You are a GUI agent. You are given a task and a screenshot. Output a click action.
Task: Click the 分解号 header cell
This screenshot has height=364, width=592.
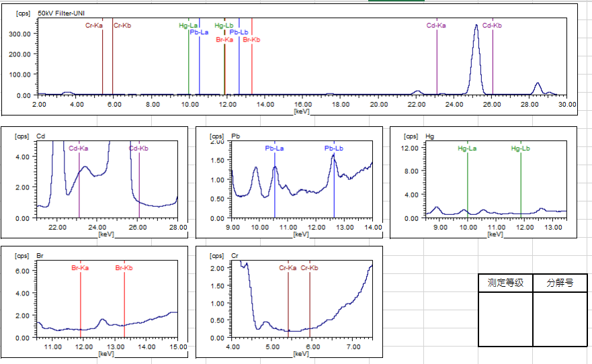(560, 283)
